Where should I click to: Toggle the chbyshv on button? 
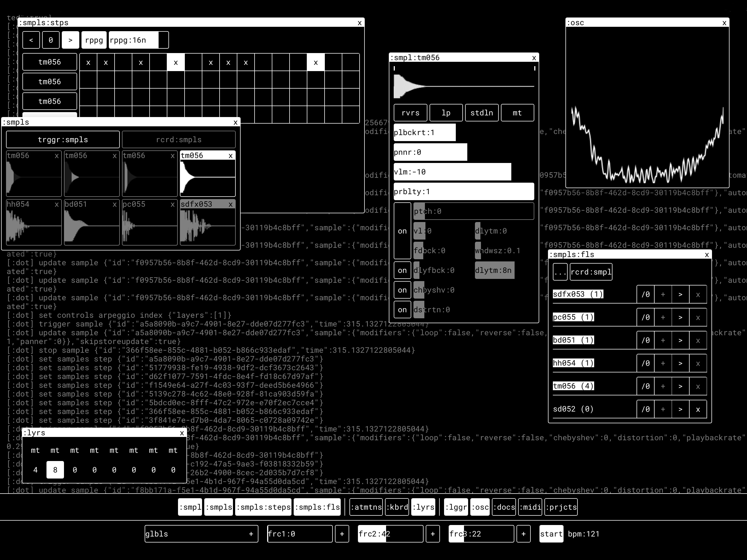402,290
